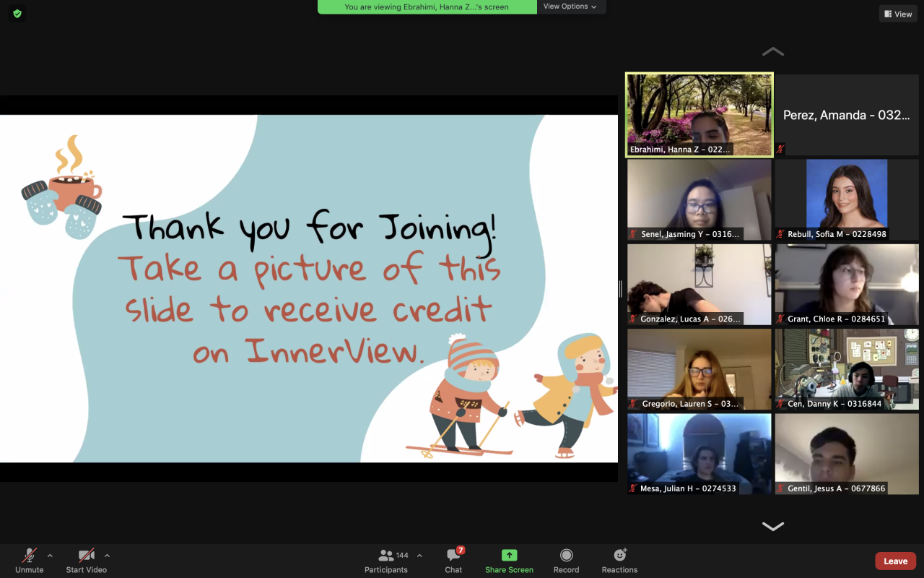This screenshot has width=924, height=578.
Task: Open the Participants panel
Action: pos(386,560)
